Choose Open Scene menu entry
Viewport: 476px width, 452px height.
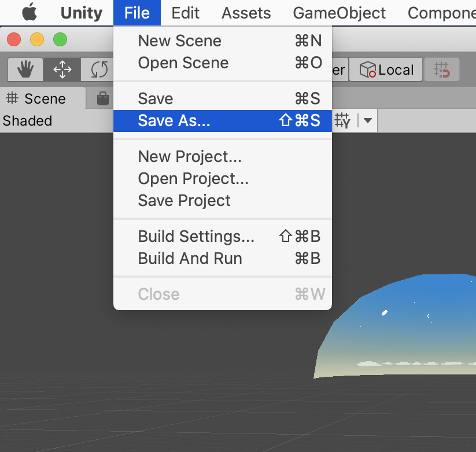coord(223,63)
